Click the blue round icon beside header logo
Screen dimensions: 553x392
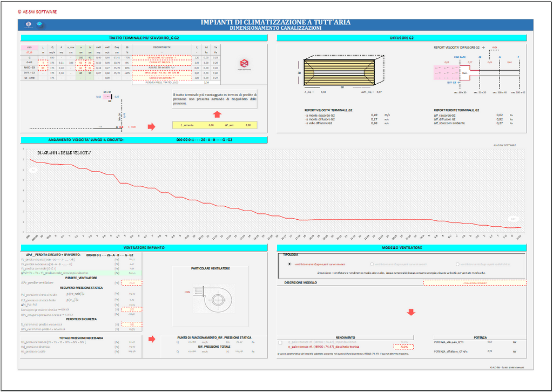[x=40, y=24]
